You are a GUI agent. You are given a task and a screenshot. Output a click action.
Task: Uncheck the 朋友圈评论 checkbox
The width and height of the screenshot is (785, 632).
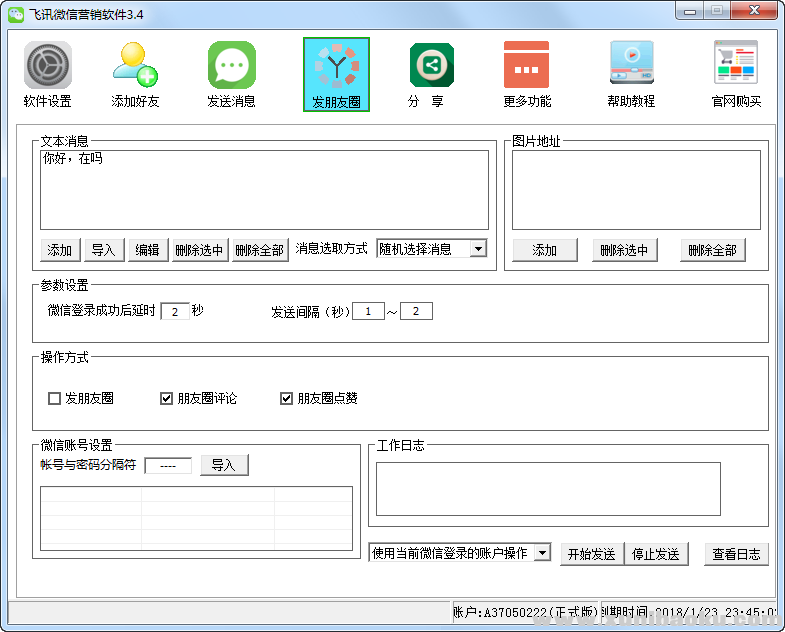pos(167,399)
